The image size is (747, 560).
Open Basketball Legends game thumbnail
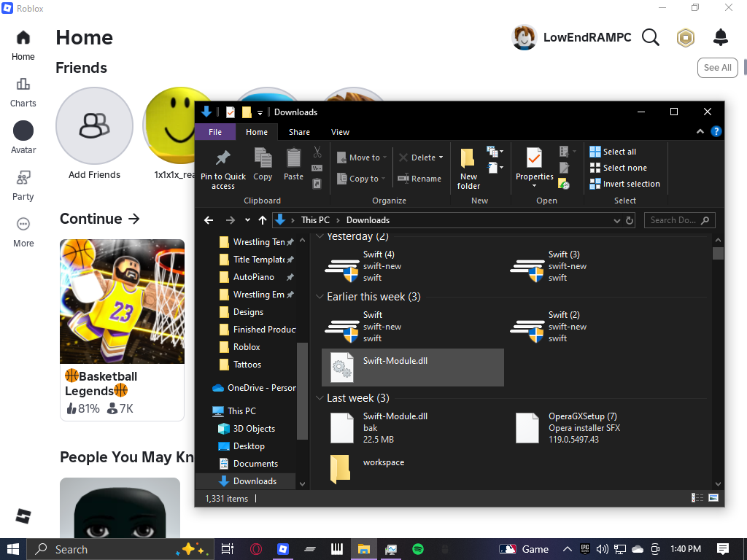(122, 301)
